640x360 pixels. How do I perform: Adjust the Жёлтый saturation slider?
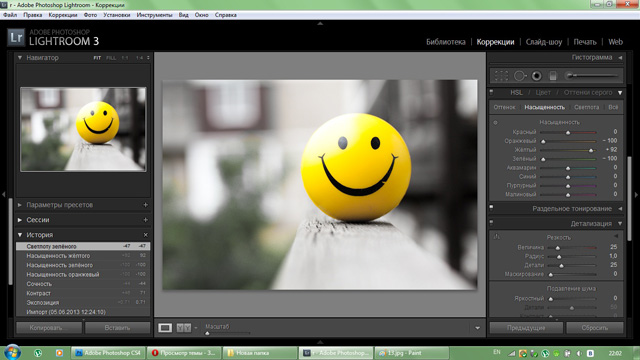(x=591, y=151)
